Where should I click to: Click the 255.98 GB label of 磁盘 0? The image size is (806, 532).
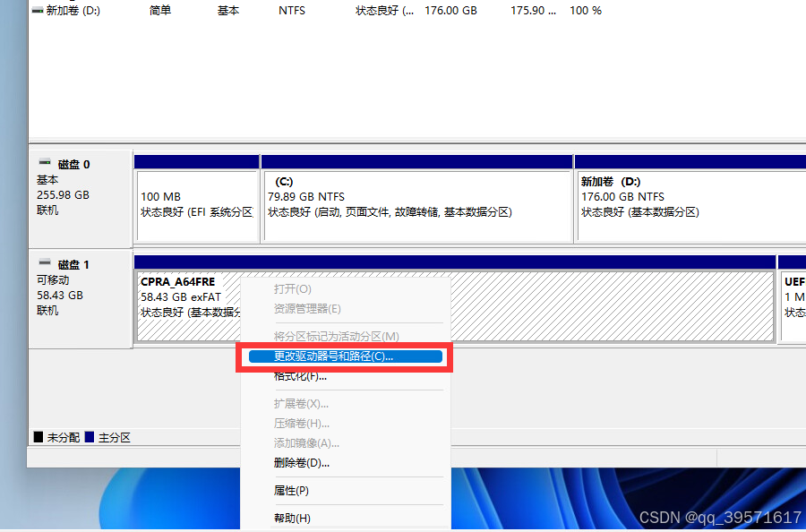[63, 195]
